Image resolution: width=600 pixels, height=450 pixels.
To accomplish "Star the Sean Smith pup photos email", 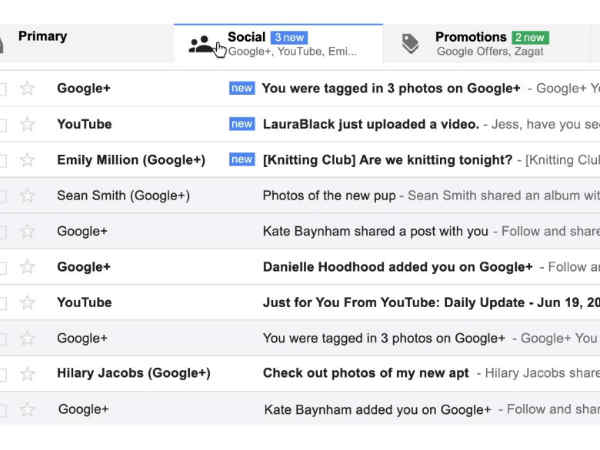I will click(27, 196).
